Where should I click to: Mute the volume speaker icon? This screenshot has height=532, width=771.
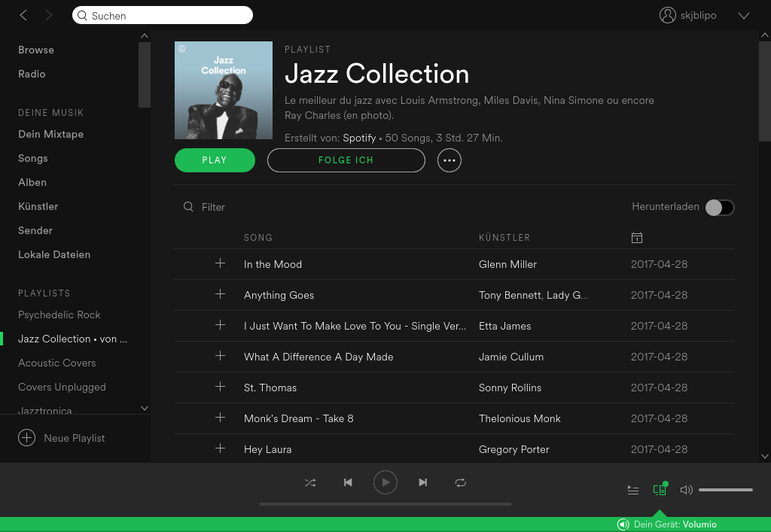[x=686, y=490]
